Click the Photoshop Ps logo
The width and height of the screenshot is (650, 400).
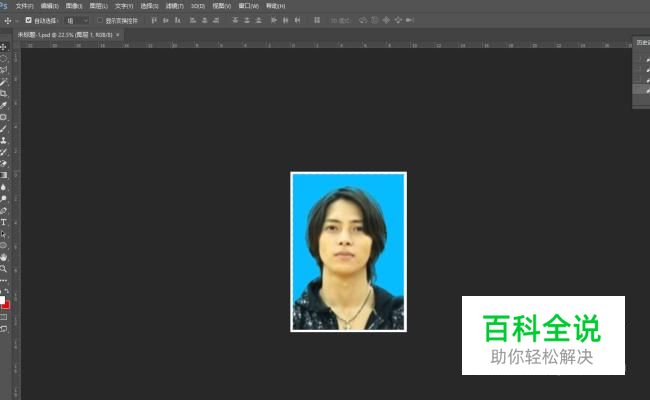coord(3,6)
